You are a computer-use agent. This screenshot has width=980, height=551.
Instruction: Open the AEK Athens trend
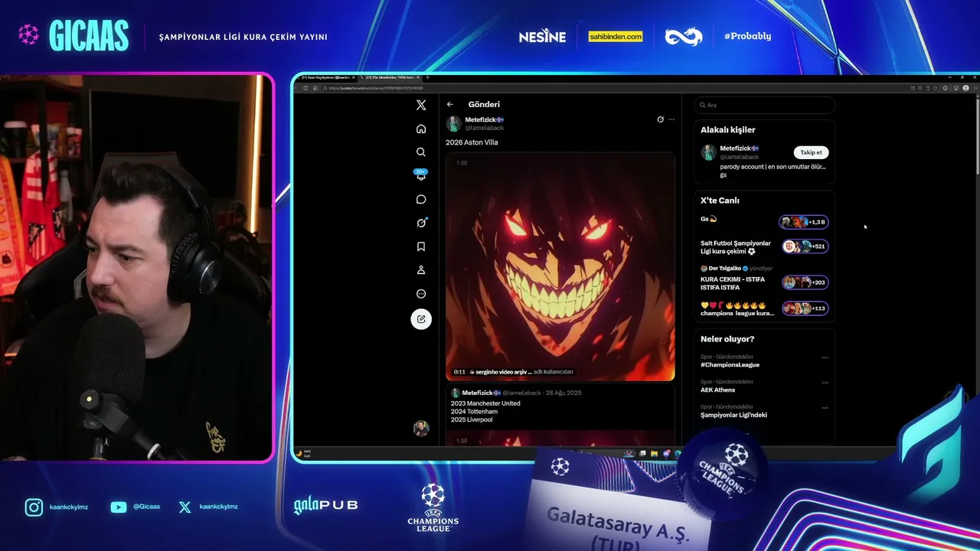point(717,390)
